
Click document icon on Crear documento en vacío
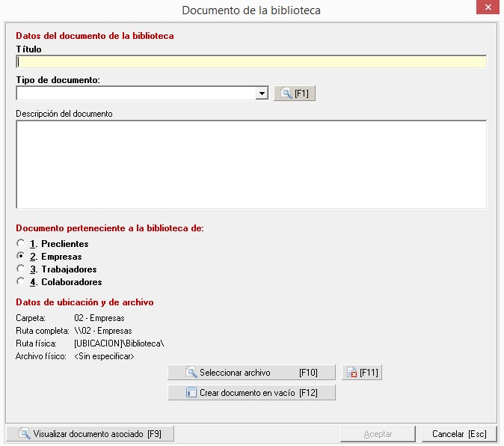click(191, 393)
